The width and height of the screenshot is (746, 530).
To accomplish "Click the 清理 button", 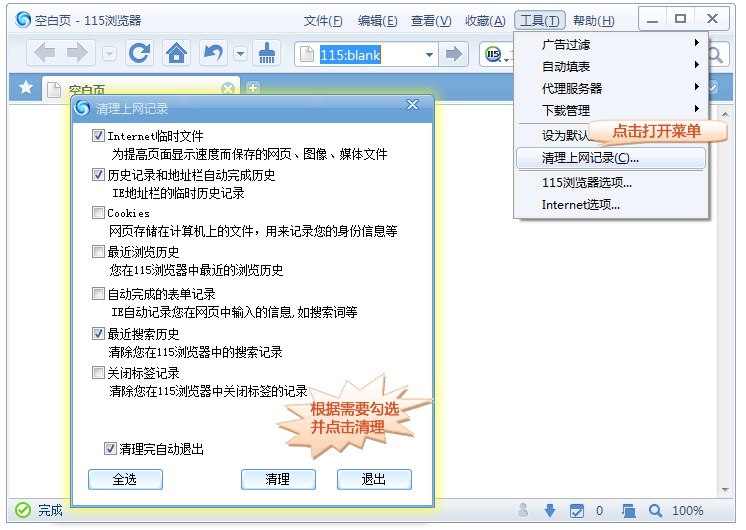I will click(278, 479).
